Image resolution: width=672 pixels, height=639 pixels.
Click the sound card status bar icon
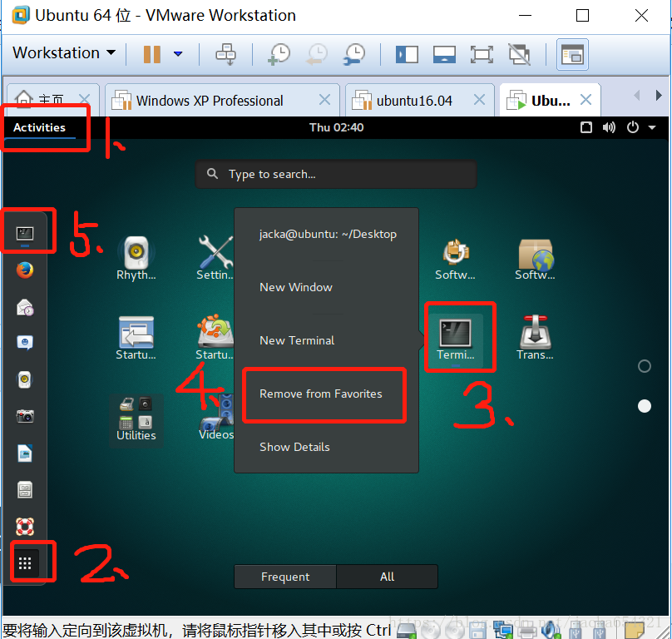point(551,631)
